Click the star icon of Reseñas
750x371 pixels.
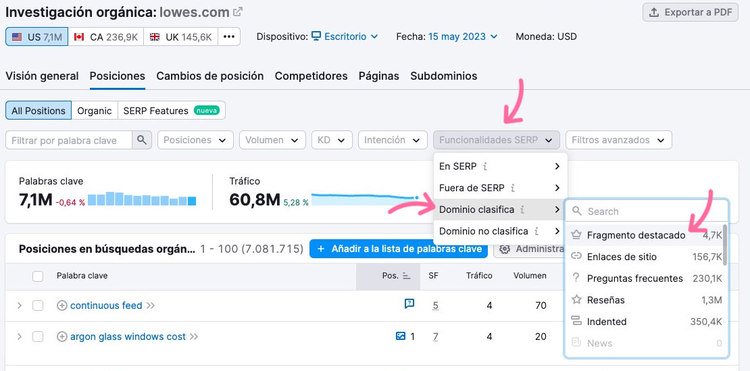(x=576, y=300)
